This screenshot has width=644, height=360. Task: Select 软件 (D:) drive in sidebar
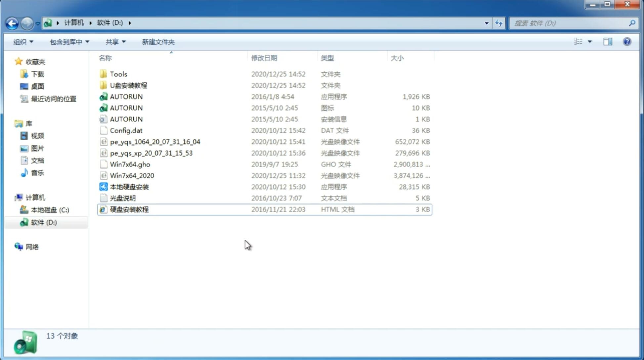pyautogui.click(x=43, y=222)
